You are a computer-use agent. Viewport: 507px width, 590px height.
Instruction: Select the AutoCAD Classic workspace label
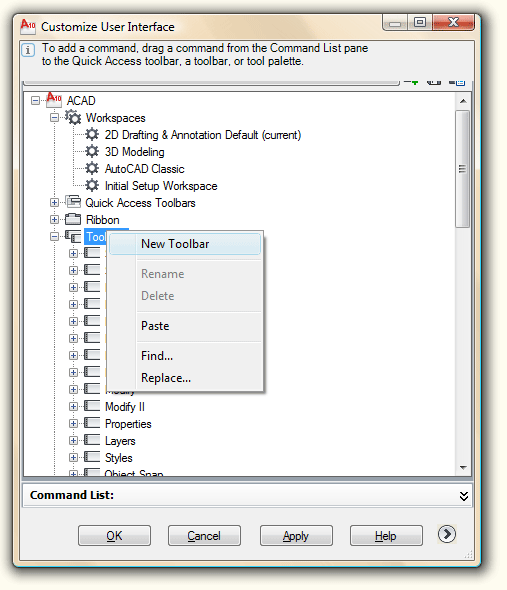pyautogui.click(x=145, y=169)
